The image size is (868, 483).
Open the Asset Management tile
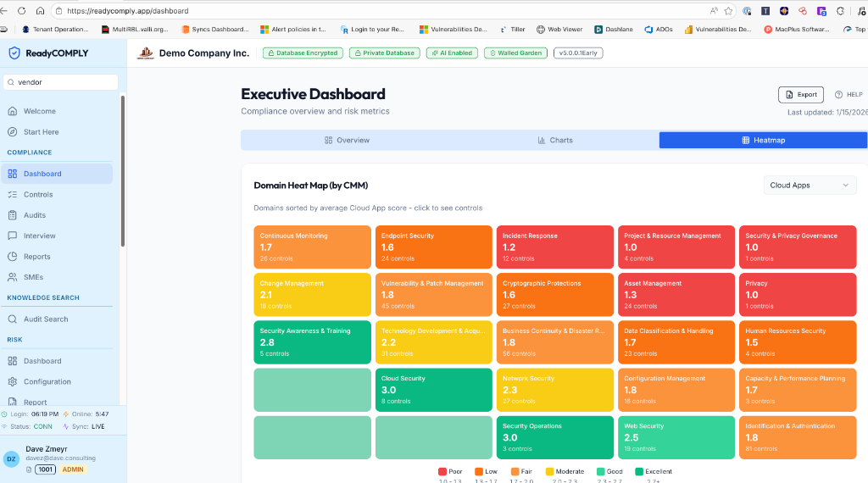coord(676,294)
